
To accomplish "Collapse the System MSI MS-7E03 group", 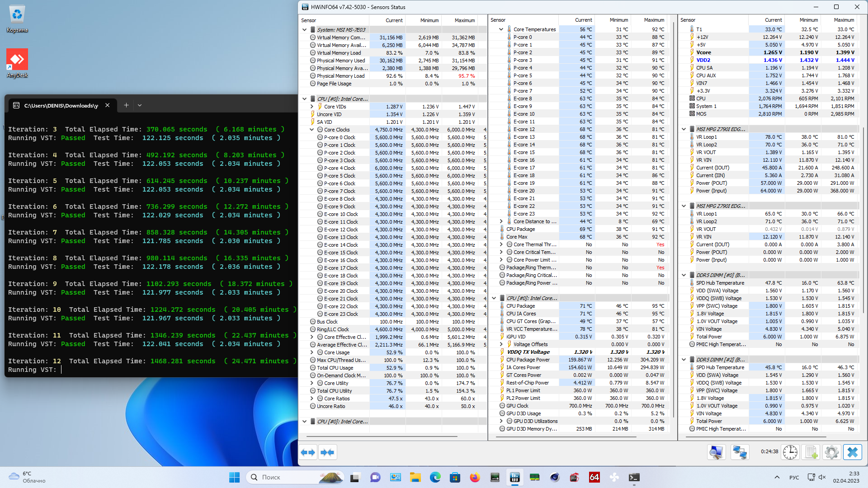I will point(305,30).
